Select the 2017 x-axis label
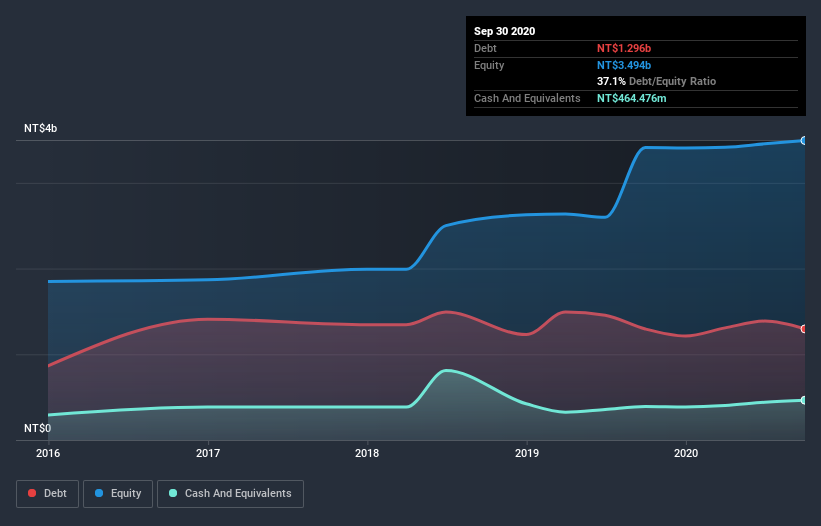 tap(208, 453)
